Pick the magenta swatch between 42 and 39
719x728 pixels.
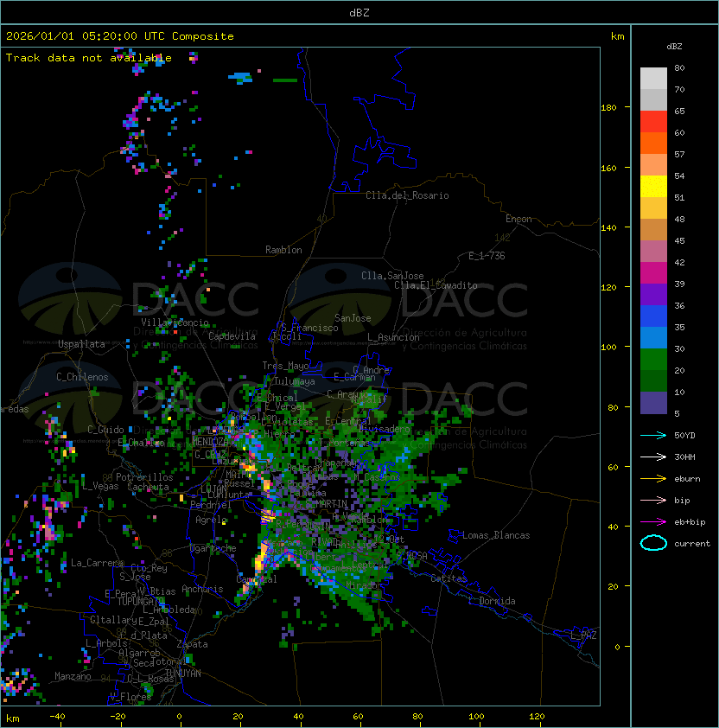coord(653,273)
